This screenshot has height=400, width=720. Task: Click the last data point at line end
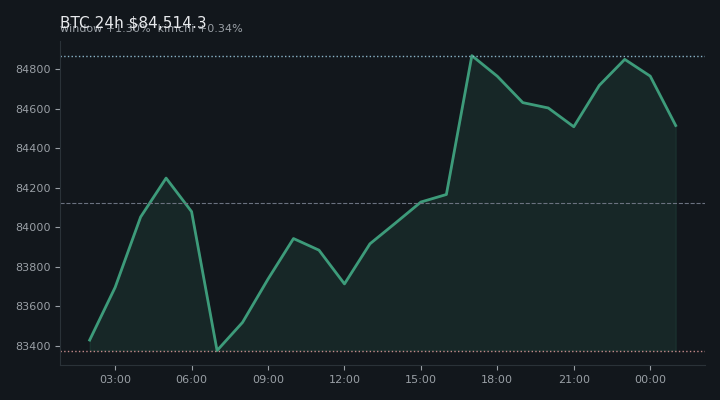tap(676, 126)
